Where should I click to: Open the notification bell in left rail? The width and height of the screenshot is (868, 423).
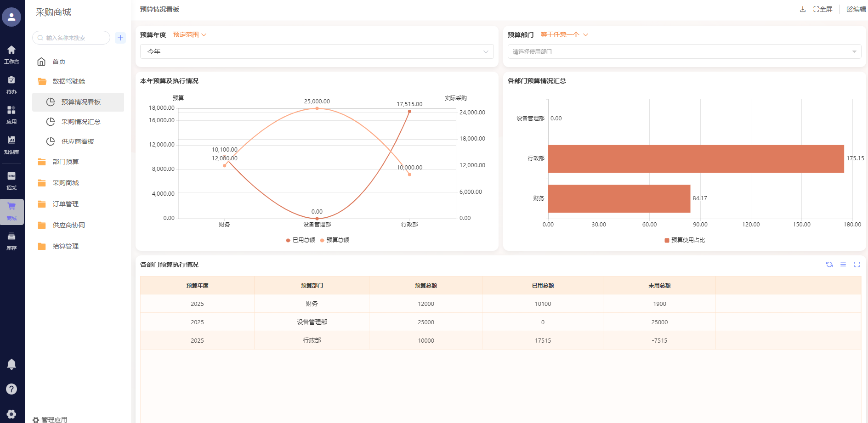coord(11,364)
